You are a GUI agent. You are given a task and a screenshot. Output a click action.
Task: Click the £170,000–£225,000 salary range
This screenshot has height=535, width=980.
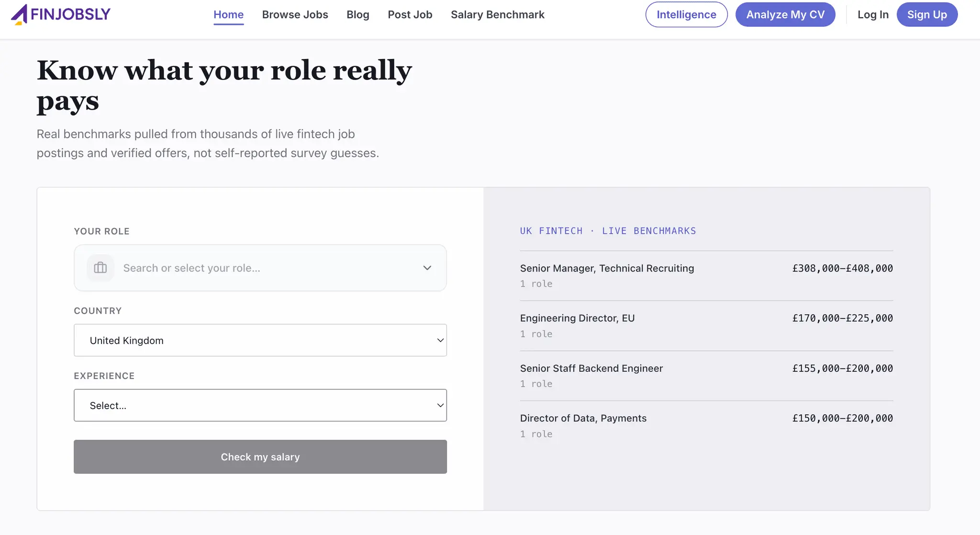pos(843,318)
